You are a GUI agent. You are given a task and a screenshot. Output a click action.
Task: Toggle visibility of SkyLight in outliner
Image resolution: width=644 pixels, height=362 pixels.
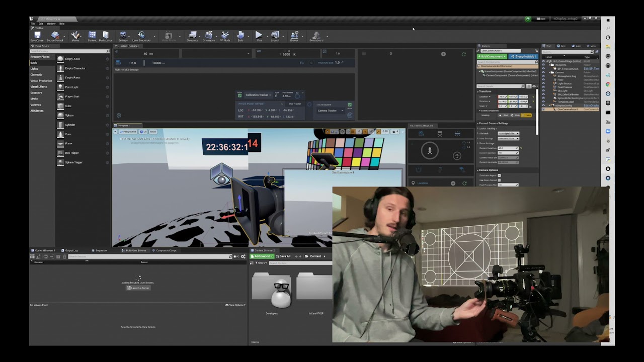543,91
